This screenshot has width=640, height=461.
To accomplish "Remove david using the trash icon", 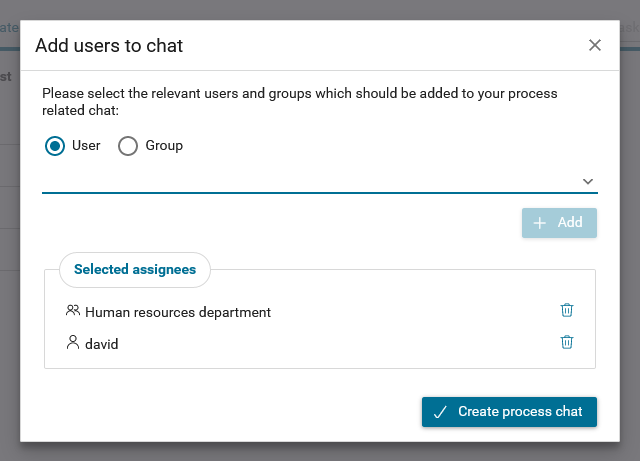I will (x=567, y=343).
